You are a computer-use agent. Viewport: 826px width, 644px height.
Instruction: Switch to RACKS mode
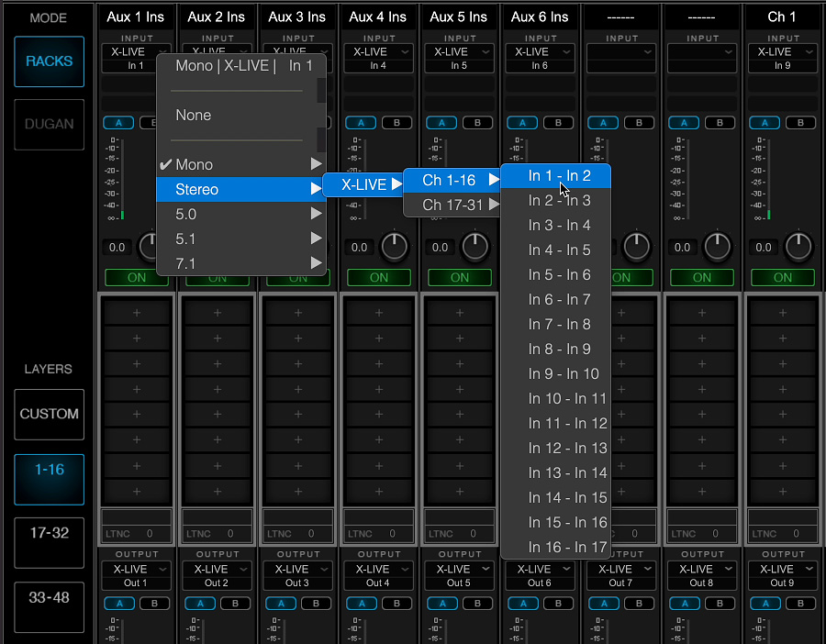49,61
